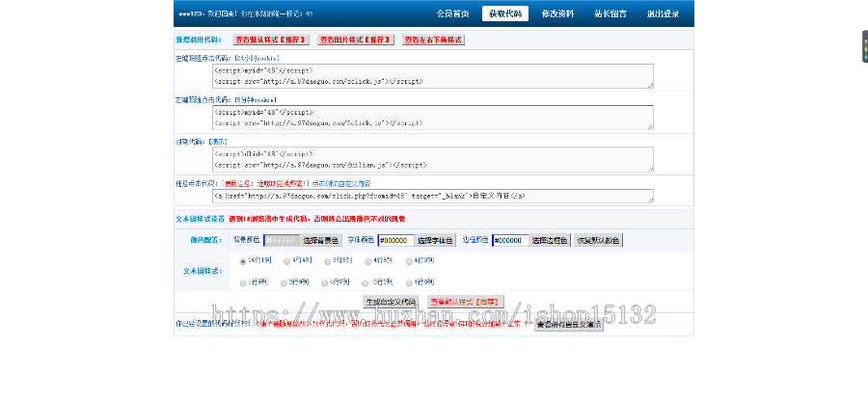Go to 修改资料 in the top navigation

[x=557, y=13]
